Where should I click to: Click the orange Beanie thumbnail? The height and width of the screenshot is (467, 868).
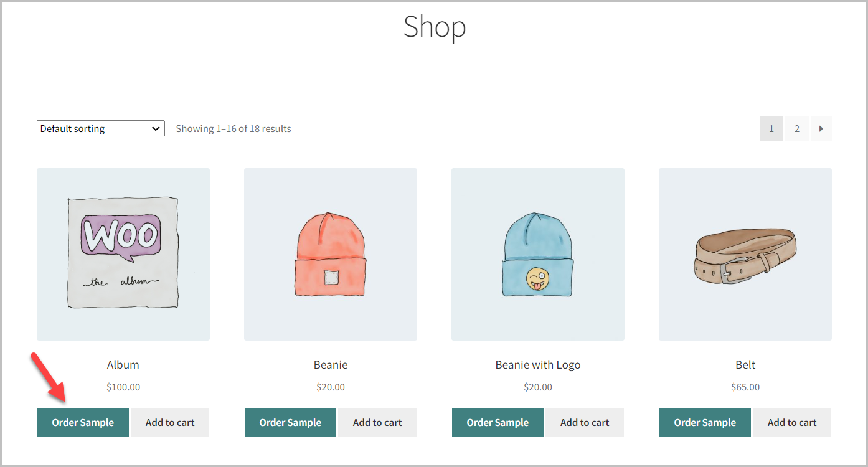(330, 253)
